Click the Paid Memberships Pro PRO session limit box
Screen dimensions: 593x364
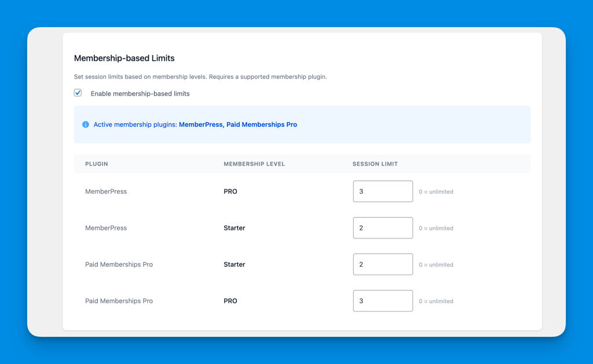[x=383, y=301]
